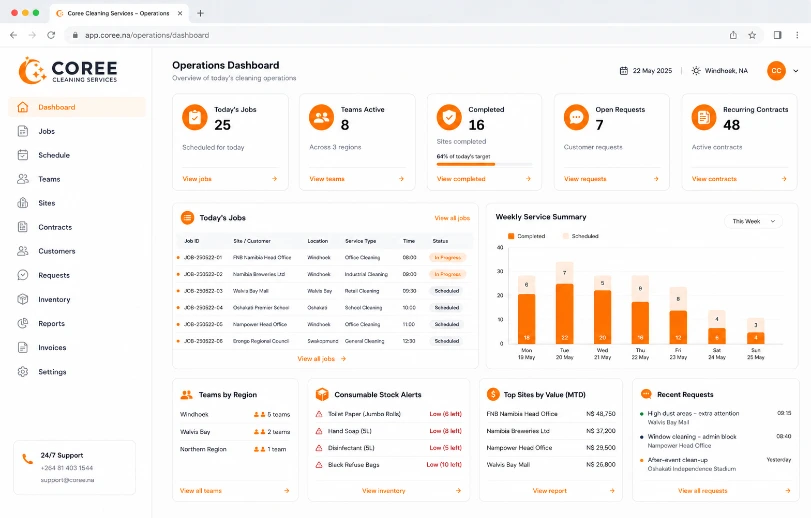Click the 24/7 Support phone icon

(27, 459)
